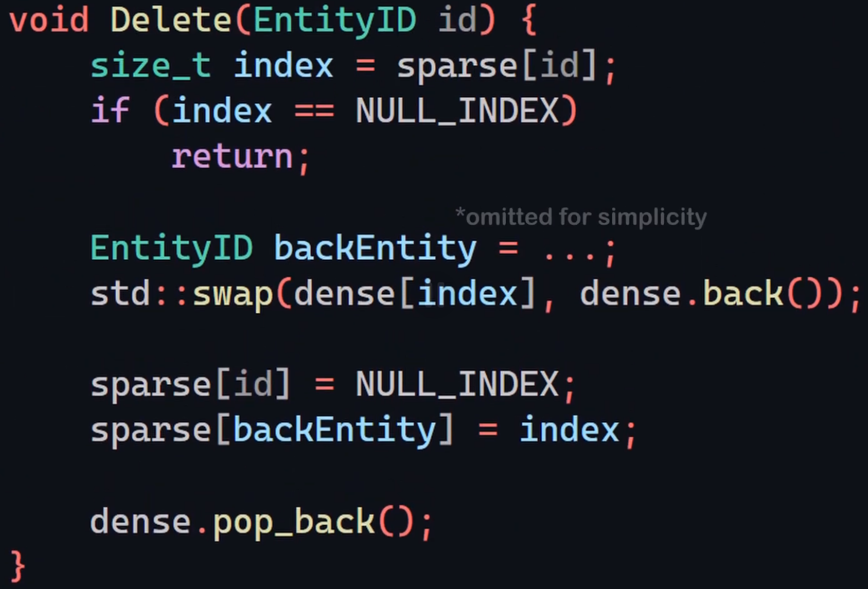This screenshot has height=589, width=868.
Task: Click the swap function call
Action: [232, 294]
